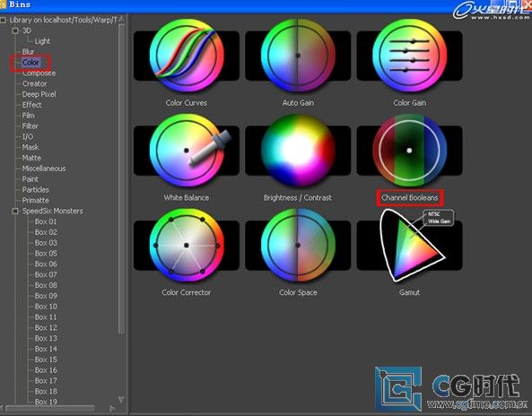Select the Brightness / Contrast tool icon
Screen dimensions: 532x416
[x=298, y=151]
